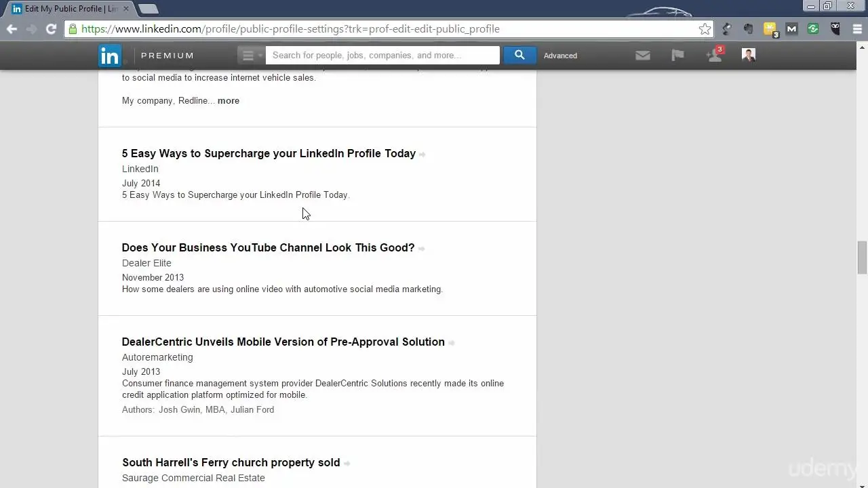Open the Messages envelope icon
This screenshot has height=488, width=868.
click(643, 56)
